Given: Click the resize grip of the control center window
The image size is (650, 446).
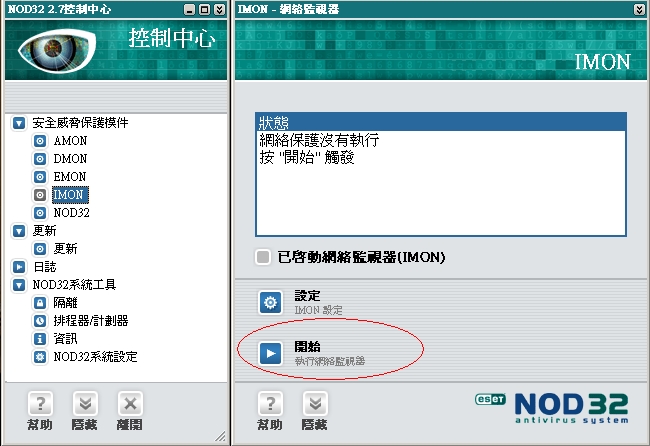Looking at the screenshot, I should (221, 436).
